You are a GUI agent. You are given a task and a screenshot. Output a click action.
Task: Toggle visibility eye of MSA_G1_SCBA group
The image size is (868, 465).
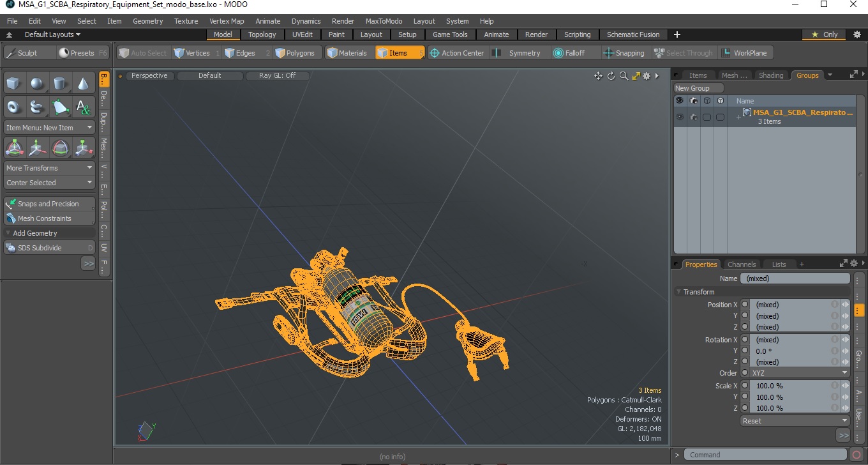point(680,117)
